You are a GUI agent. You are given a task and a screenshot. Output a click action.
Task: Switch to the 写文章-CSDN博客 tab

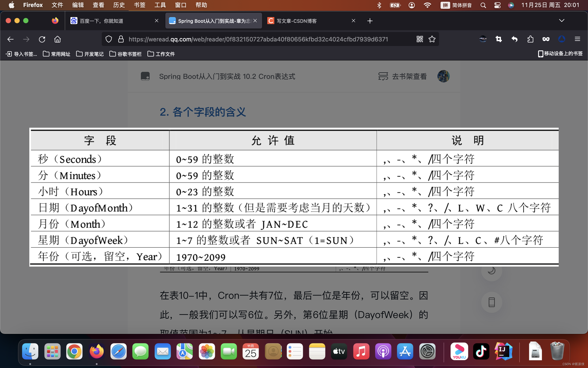312,21
